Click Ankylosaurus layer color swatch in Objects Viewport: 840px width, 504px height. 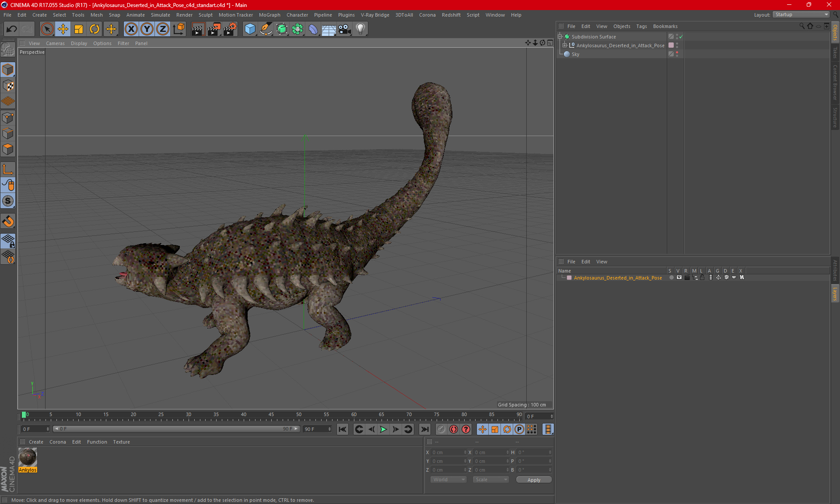(671, 45)
